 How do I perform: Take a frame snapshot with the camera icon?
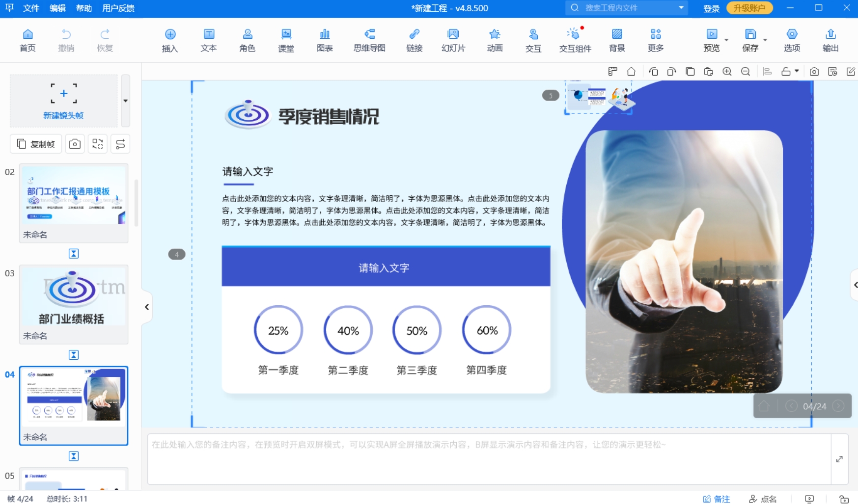(814, 71)
